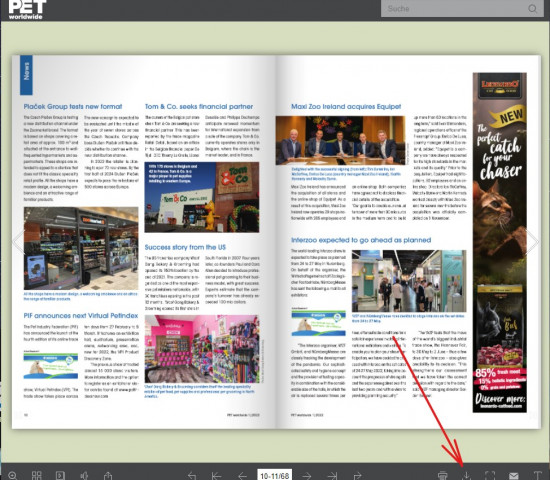Jump to the first page
The height and width of the screenshot is (480, 550).
(x=216, y=476)
